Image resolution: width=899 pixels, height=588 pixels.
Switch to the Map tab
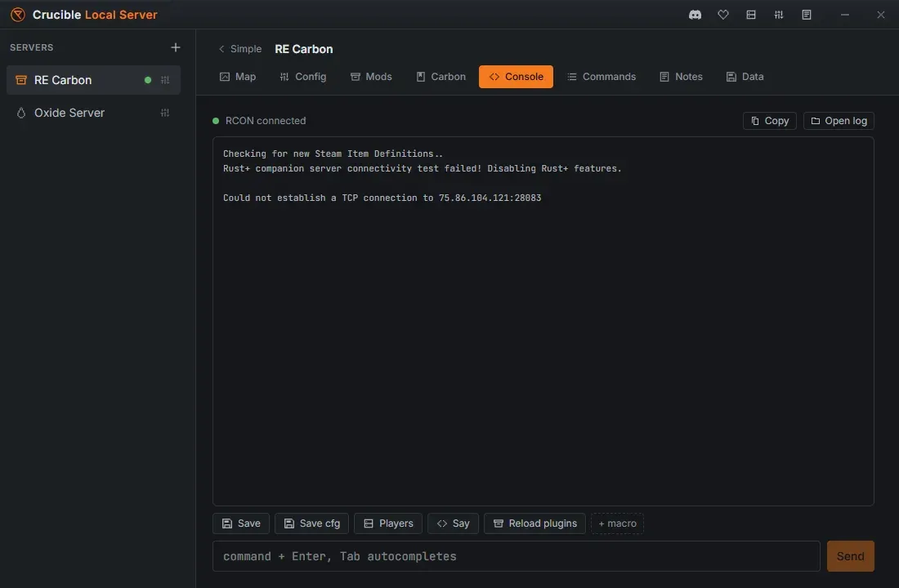pyautogui.click(x=238, y=77)
